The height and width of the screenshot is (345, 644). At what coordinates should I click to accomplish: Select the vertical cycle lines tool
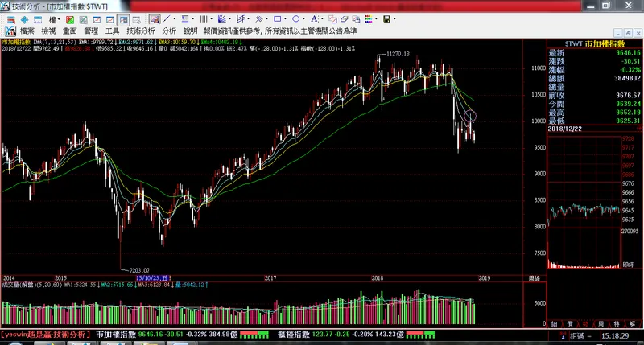(x=204, y=18)
